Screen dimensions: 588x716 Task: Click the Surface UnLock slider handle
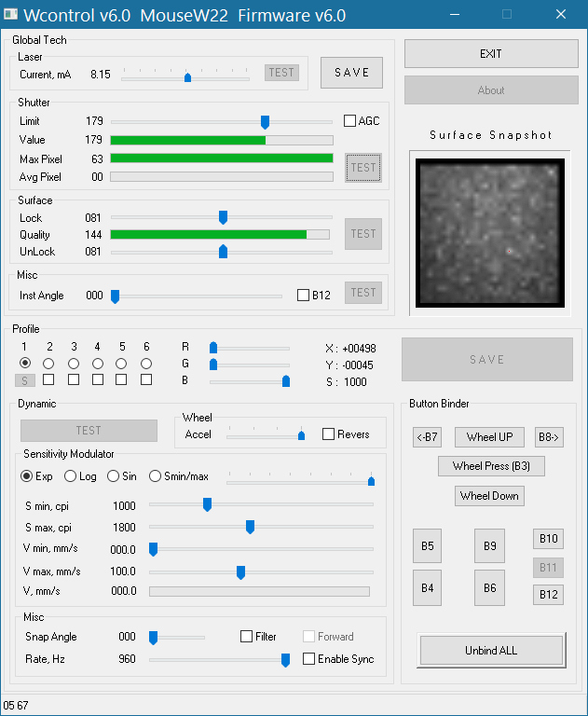click(224, 251)
